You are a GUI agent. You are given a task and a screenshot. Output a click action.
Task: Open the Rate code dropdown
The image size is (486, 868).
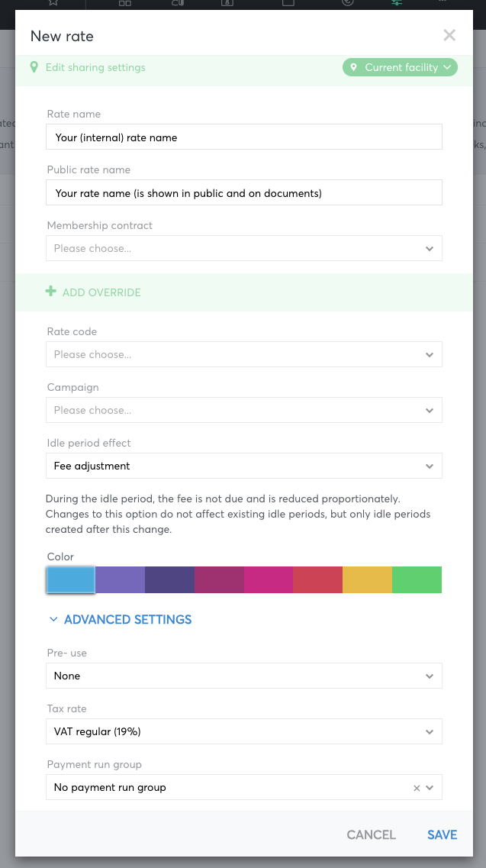[244, 354]
